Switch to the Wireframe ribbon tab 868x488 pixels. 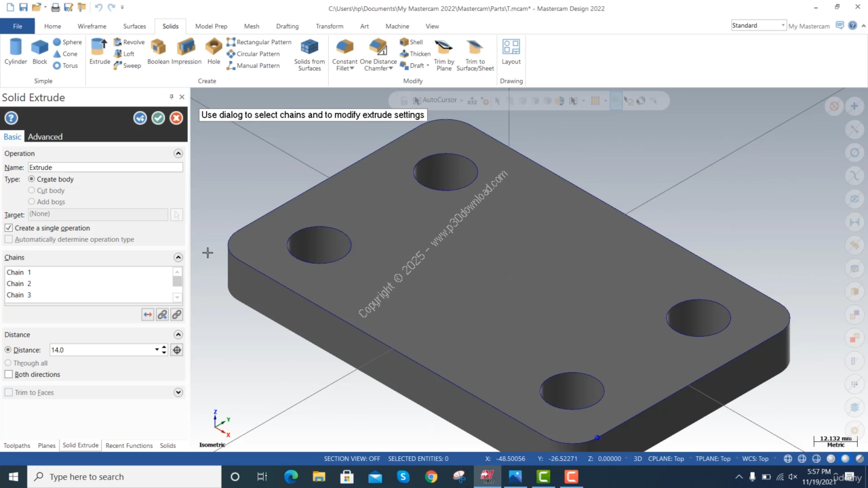click(x=92, y=26)
